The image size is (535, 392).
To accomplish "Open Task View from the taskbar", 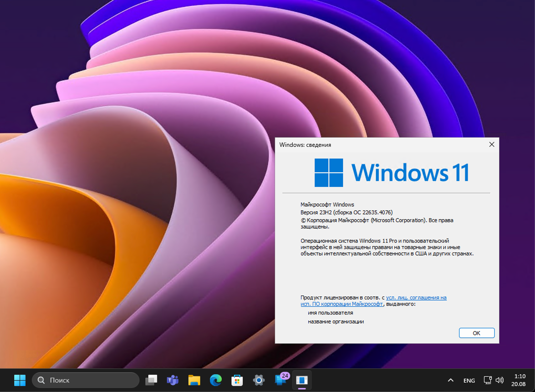I will 151,380.
